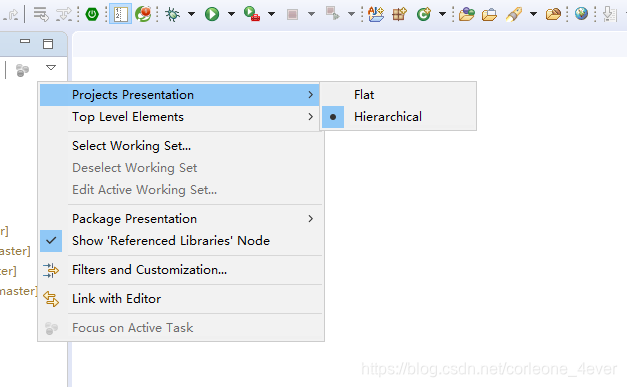Viewport: 627px width, 387px height.
Task: Click the open folder icon after Search dropdown
Action: pyautogui.click(x=553, y=14)
